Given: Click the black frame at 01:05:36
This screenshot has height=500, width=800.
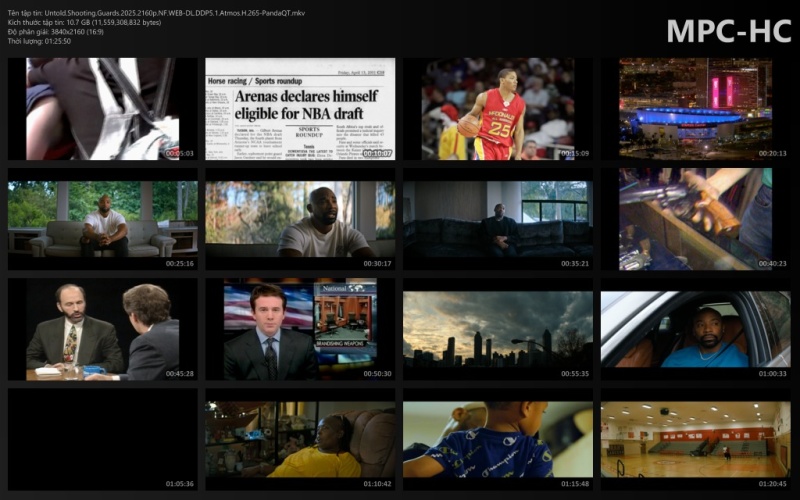Looking at the screenshot, I should coord(103,439).
